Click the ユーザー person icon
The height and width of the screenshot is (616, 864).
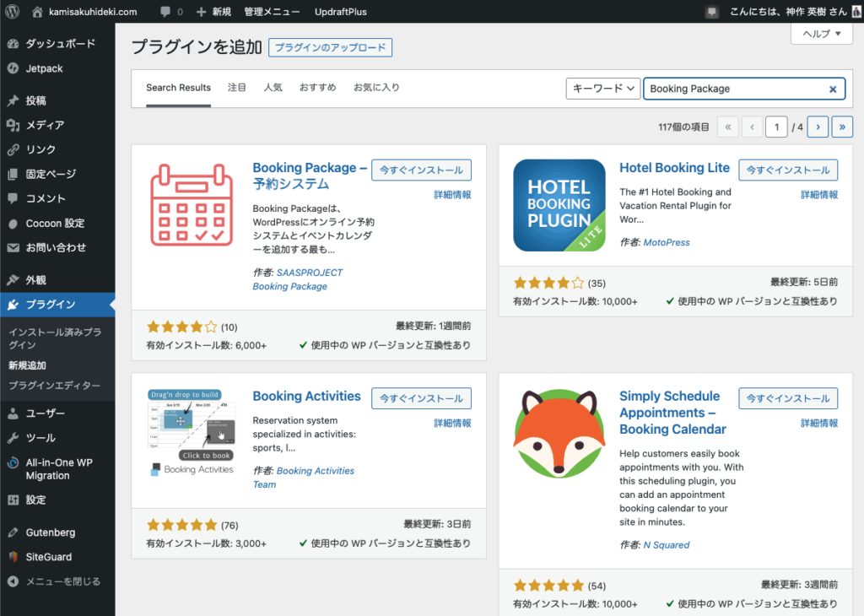[x=13, y=413]
